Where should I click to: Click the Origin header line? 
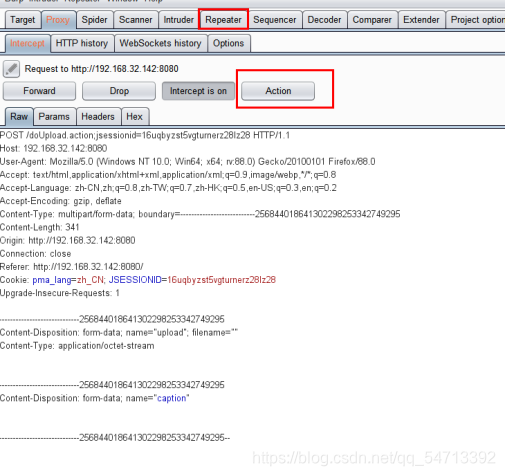(x=68, y=240)
